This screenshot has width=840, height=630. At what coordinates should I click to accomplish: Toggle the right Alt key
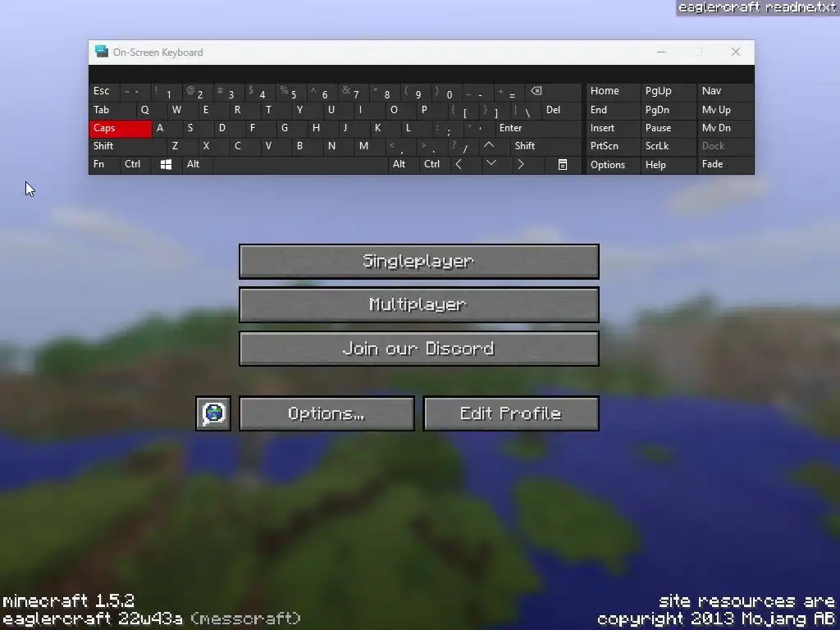point(403,164)
